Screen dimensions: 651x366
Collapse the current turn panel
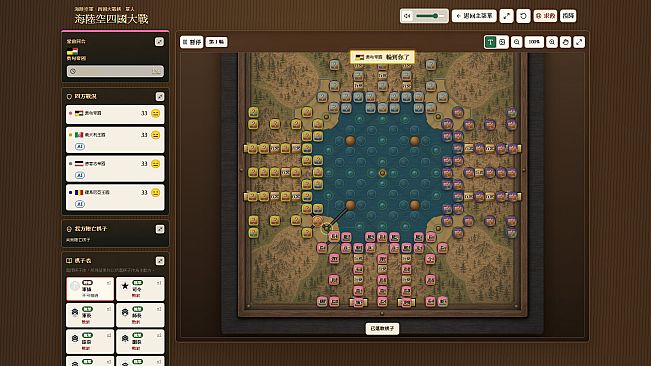click(159, 41)
